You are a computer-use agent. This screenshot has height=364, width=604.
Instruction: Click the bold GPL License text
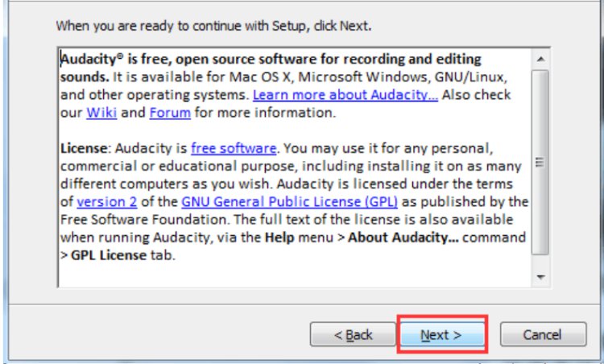click(109, 255)
